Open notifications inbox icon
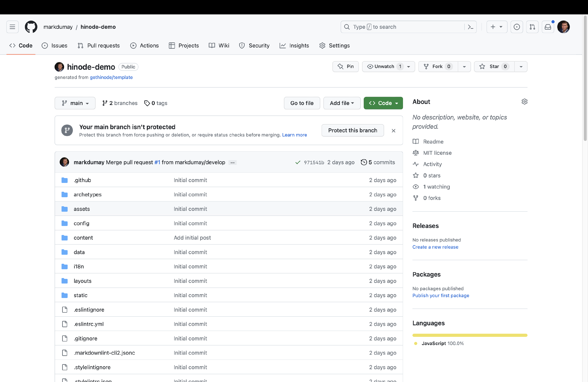The width and height of the screenshot is (588, 382). click(x=548, y=27)
